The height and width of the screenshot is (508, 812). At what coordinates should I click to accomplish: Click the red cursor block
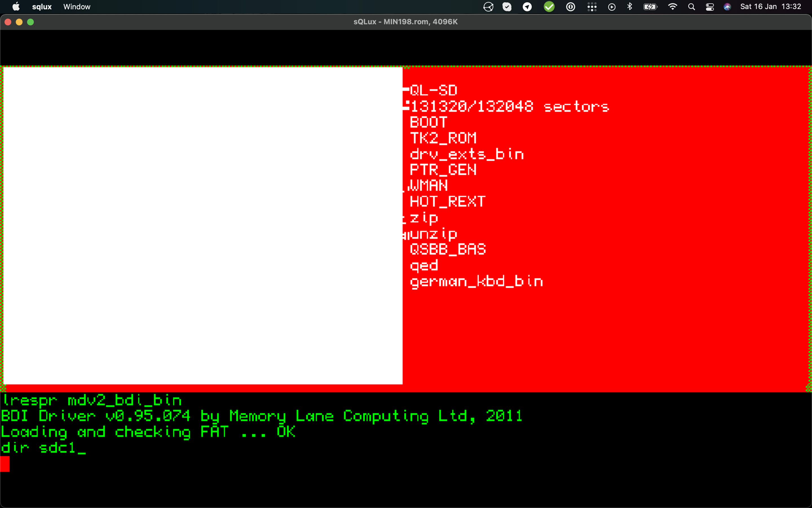coord(5,464)
